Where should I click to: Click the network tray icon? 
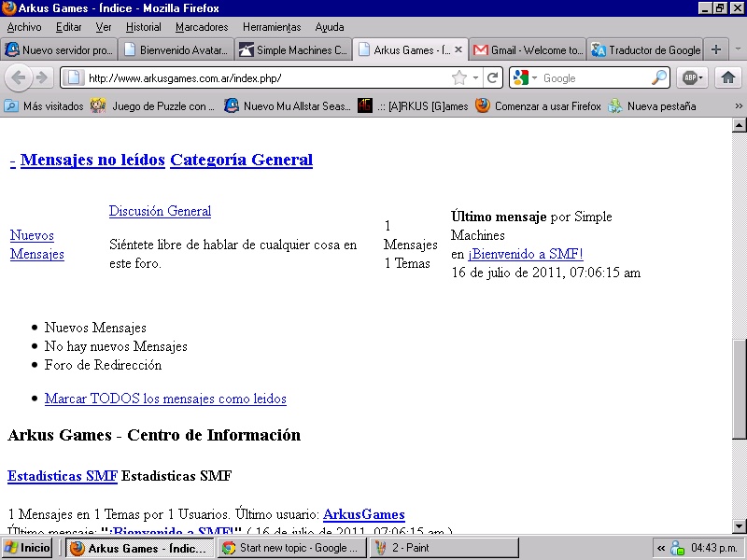tap(678, 548)
